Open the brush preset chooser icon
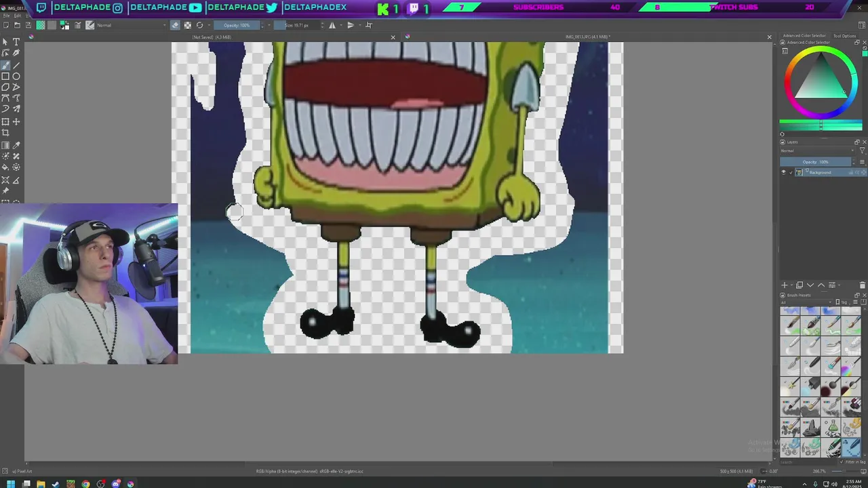The width and height of the screenshot is (868, 488). pyautogui.click(x=90, y=25)
